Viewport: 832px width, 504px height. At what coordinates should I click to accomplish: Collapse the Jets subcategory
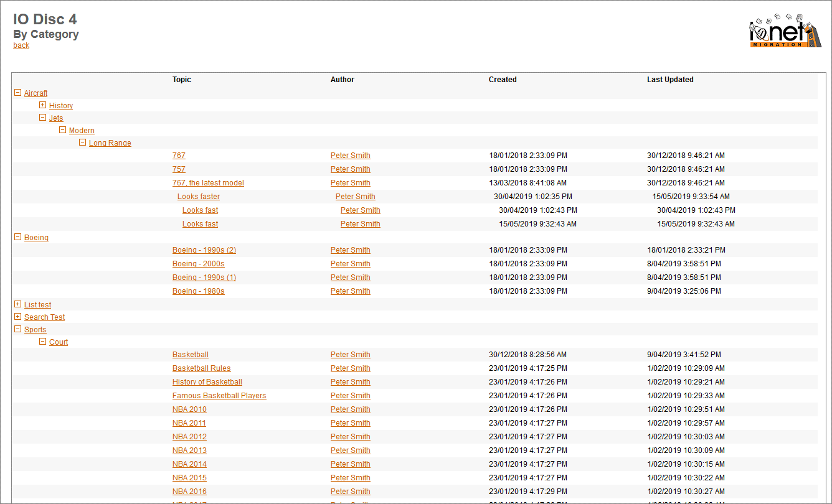[x=42, y=118]
